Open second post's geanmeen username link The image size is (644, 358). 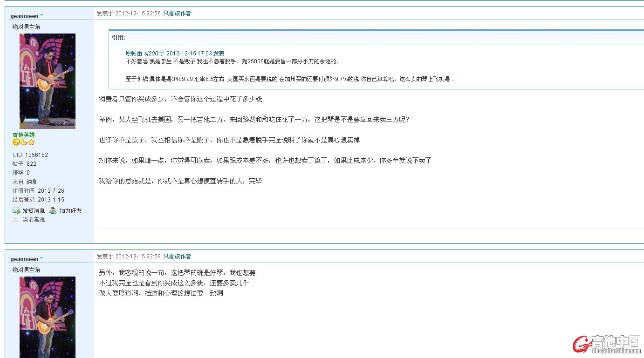(x=24, y=259)
